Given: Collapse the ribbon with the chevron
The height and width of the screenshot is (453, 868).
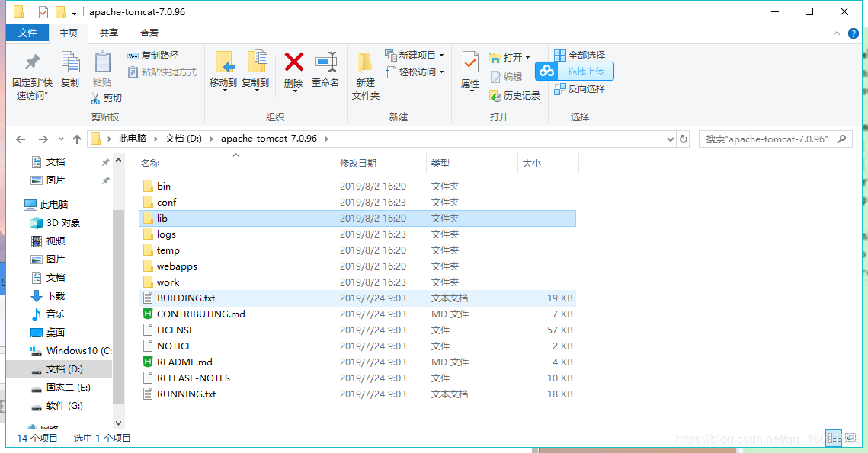Looking at the screenshot, I should point(837,33).
